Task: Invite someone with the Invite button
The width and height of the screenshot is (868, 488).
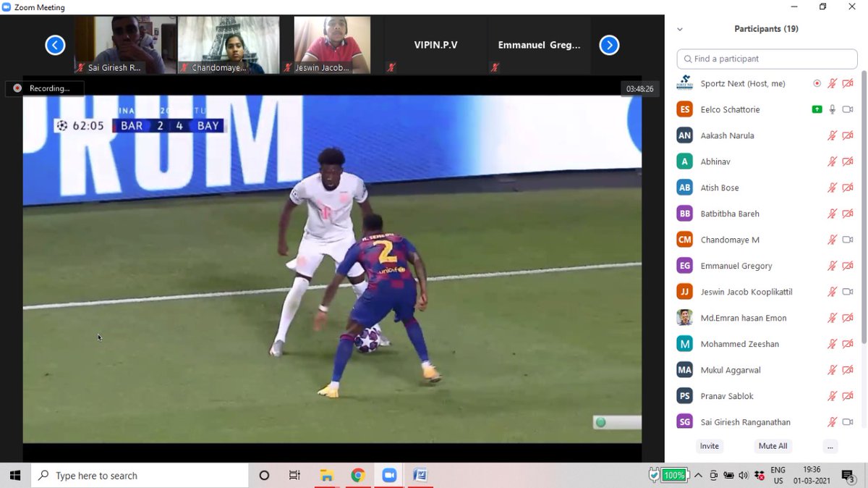Action: (x=710, y=446)
